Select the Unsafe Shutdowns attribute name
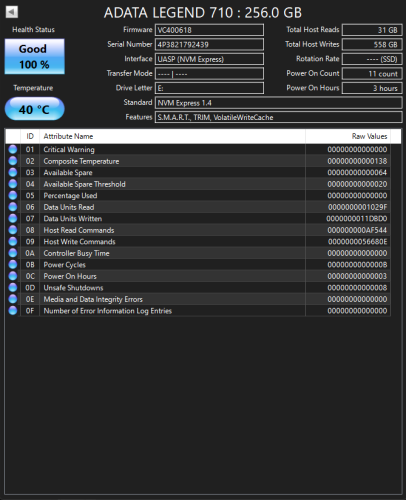406x500 pixels. (73, 288)
